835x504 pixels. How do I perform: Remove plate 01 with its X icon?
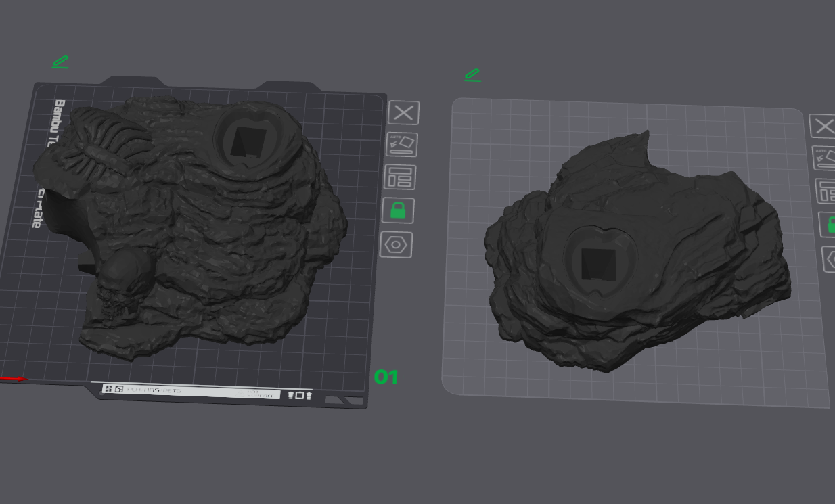(x=403, y=112)
